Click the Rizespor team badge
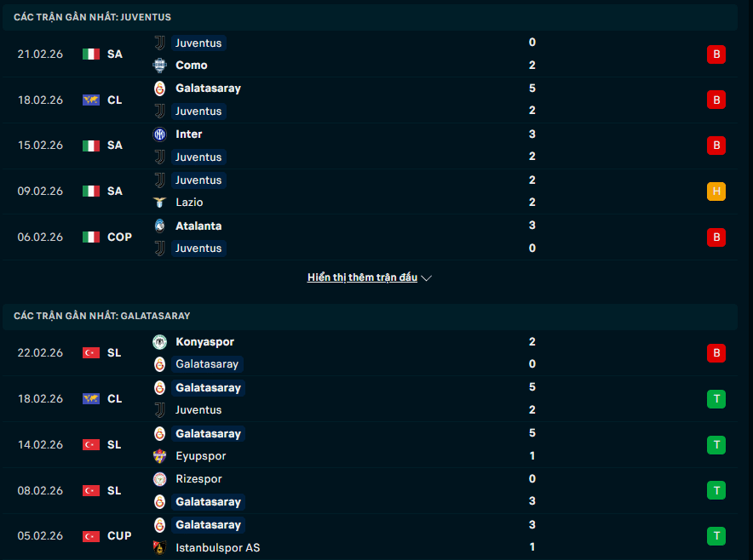The image size is (753, 560). point(159,479)
